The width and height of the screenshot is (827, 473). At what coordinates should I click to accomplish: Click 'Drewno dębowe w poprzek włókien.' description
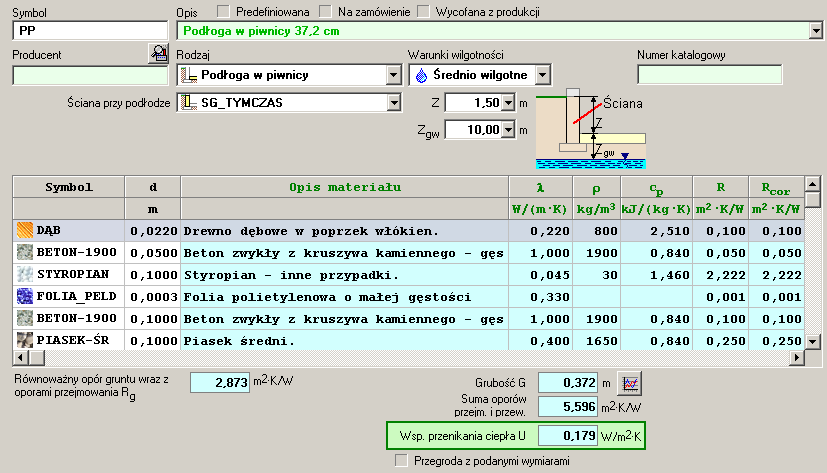345,230
